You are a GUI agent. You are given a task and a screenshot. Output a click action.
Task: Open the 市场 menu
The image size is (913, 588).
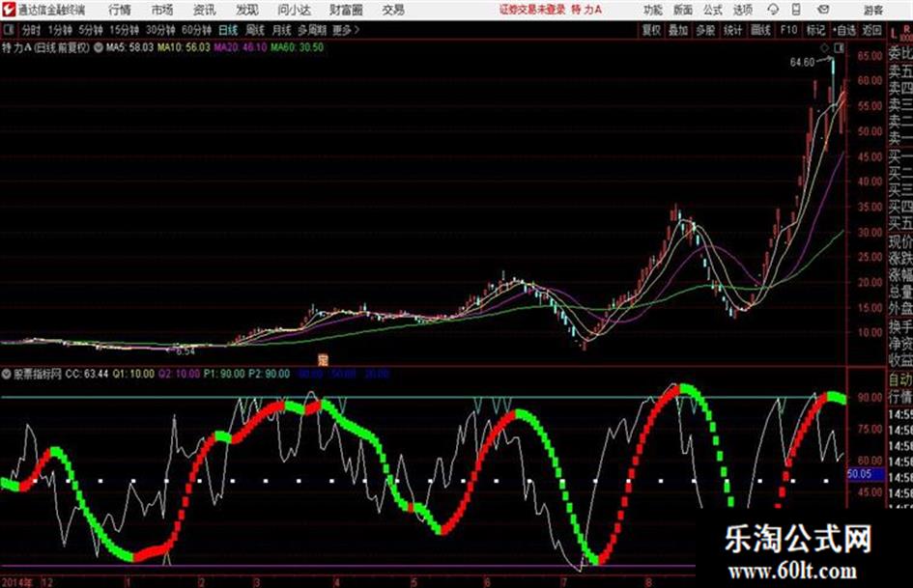162,10
